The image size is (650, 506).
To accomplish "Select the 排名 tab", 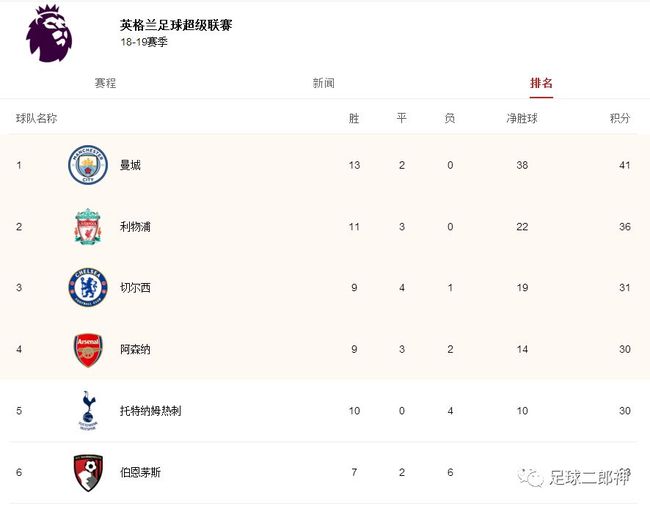I will 541,83.
